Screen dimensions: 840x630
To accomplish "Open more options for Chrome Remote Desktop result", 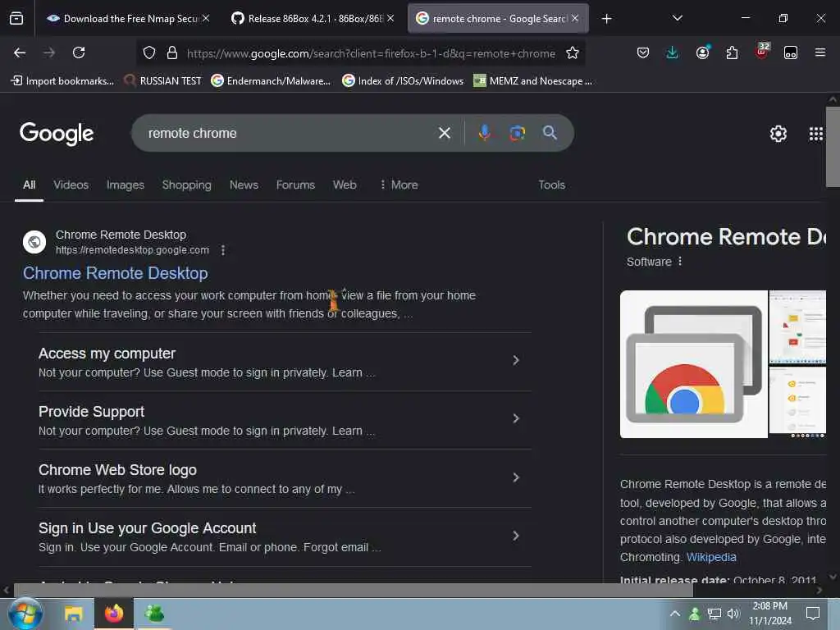I will [x=223, y=250].
